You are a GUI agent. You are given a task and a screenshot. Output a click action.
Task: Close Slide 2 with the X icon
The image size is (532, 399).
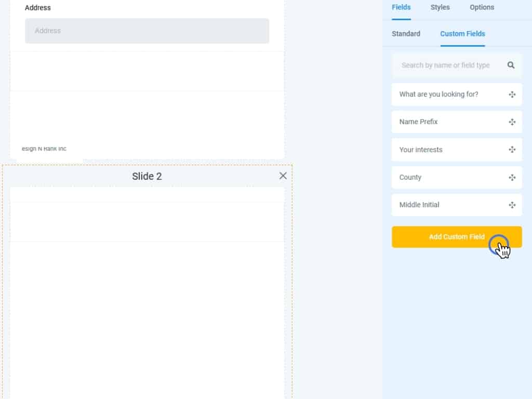283,176
